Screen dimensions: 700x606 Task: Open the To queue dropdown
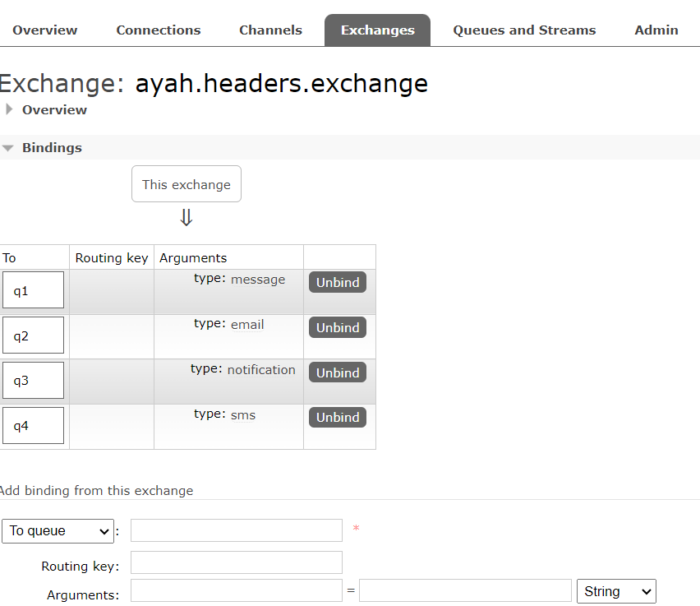tap(58, 531)
